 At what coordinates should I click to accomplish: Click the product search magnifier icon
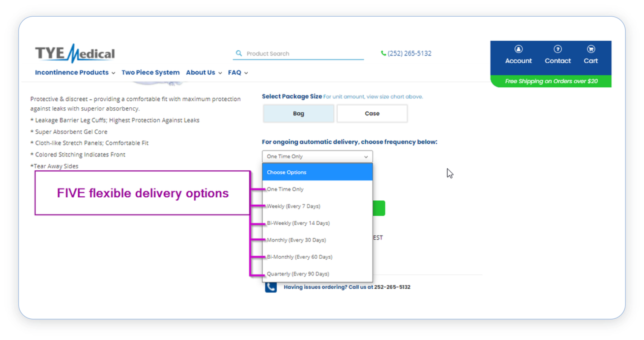point(239,54)
